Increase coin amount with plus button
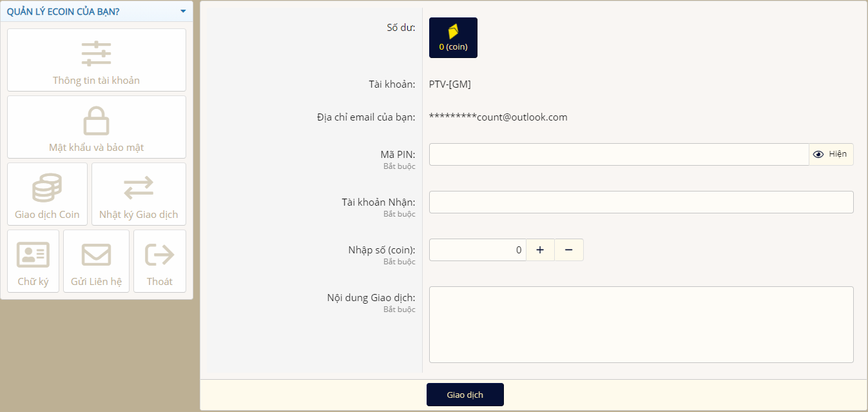The height and width of the screenshot is (412, 868). tap(540, 250)
